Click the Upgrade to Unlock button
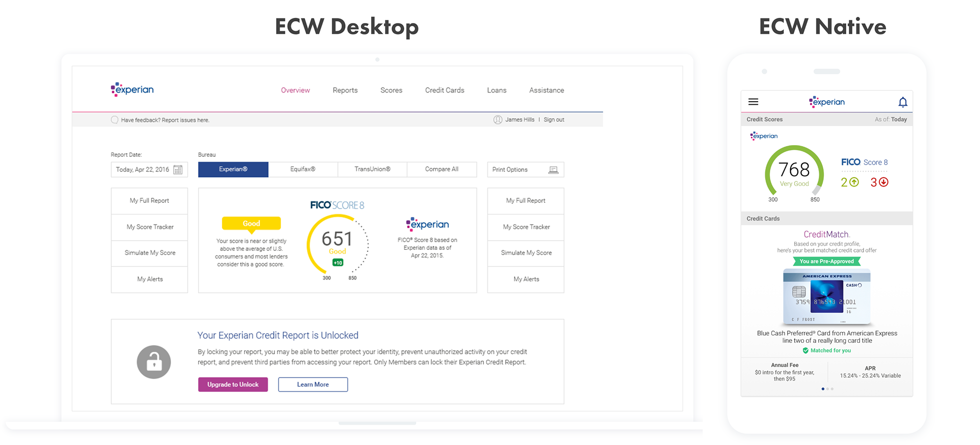The width and height of the screenshot is (980, 445). click(233, 384)
